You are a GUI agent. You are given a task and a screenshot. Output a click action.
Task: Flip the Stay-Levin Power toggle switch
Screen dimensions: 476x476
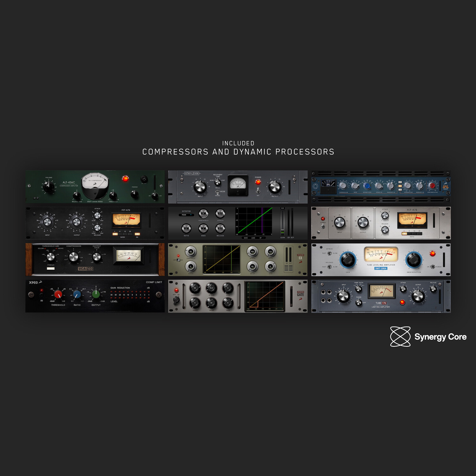tap(258, 190)
